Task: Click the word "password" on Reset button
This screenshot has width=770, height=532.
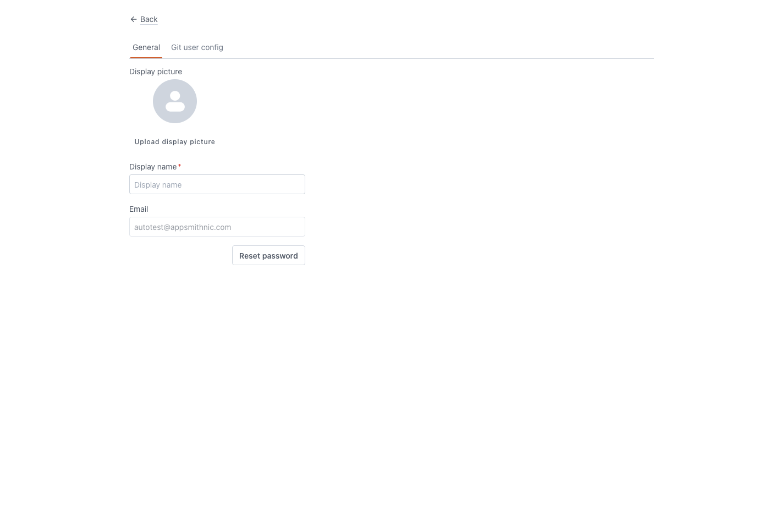Action: [280, 256]
